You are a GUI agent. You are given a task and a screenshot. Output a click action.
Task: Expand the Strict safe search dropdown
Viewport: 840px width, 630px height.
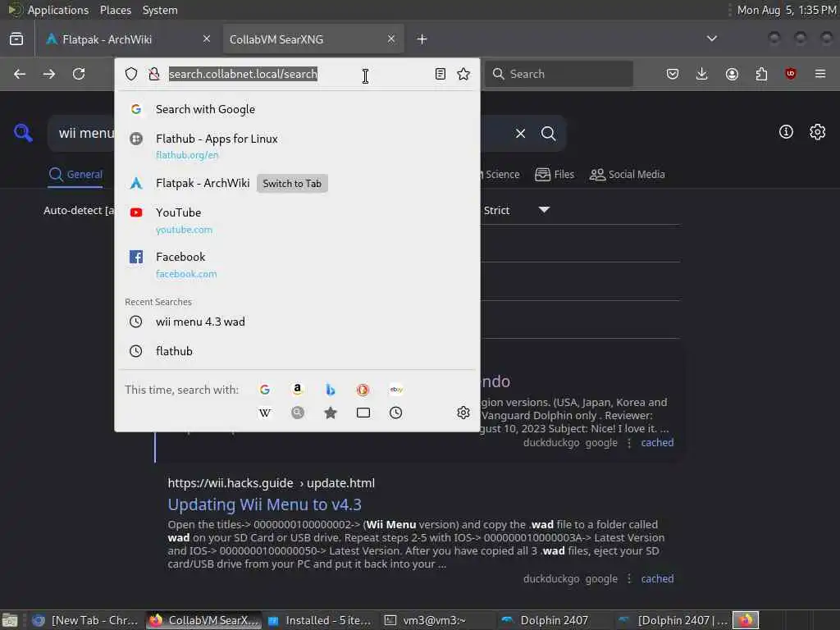coord(517,210)
